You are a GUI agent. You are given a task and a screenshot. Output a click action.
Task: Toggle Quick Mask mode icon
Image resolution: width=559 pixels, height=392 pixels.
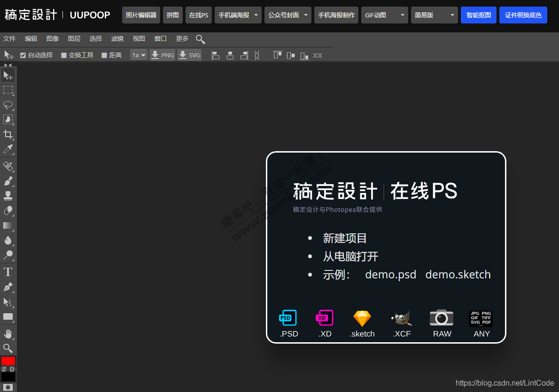(x=8, y=387)
